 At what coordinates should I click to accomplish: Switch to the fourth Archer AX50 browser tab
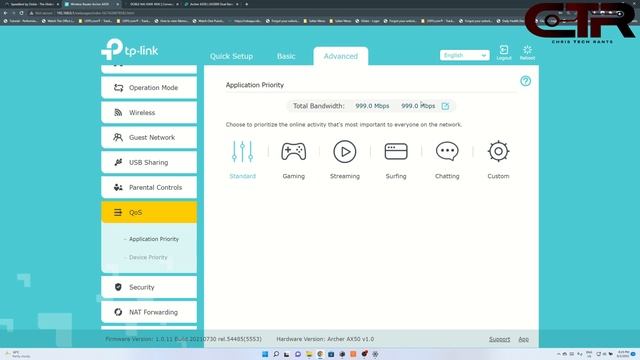click(212, 4)
